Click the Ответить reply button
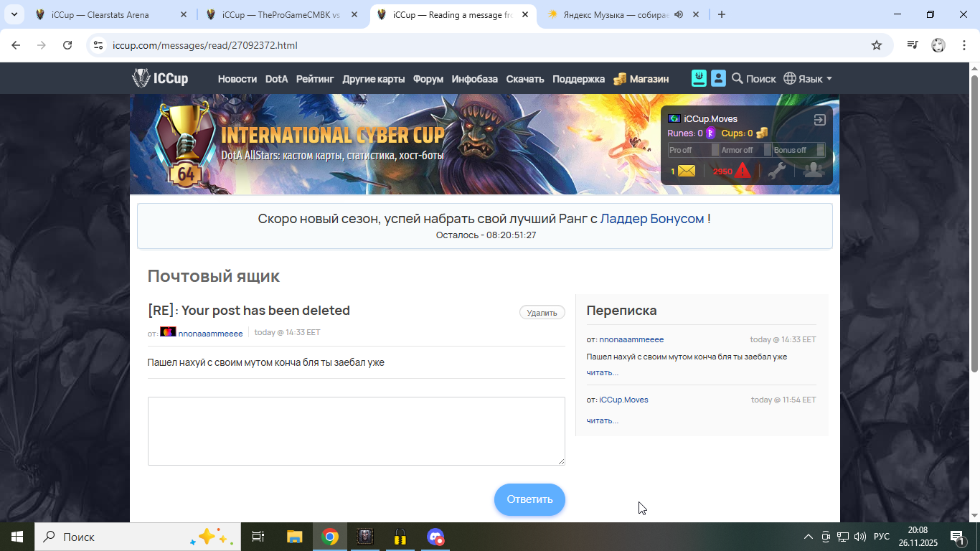This screenshot has height=551, width=980. (x=529, y=499)
